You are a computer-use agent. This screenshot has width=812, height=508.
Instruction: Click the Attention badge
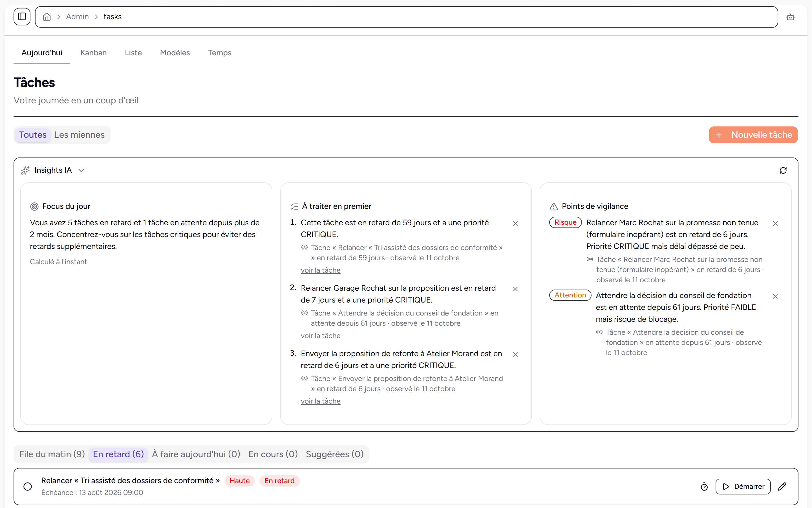click(x=570, y=295)
